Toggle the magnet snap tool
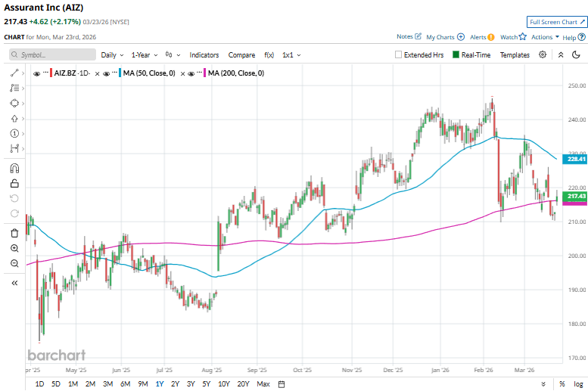The image size is (588, 391). (x=14, y=169)
